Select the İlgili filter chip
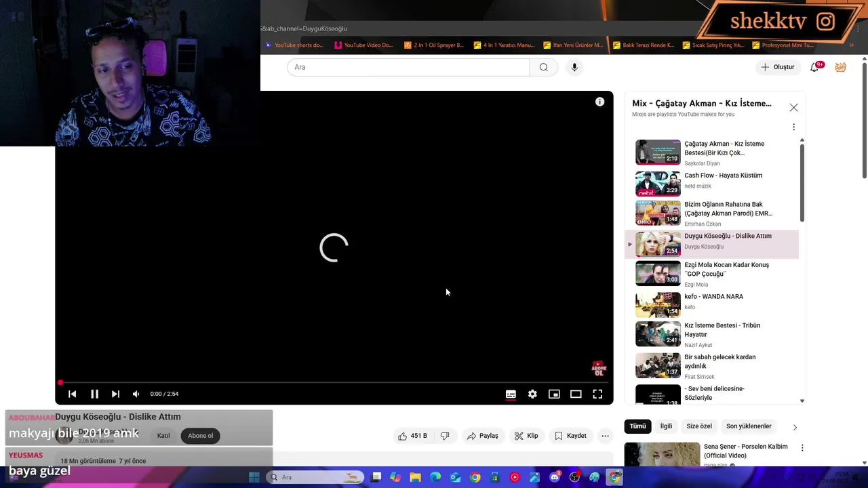868x488 pixels. click(x=666, y=426)
